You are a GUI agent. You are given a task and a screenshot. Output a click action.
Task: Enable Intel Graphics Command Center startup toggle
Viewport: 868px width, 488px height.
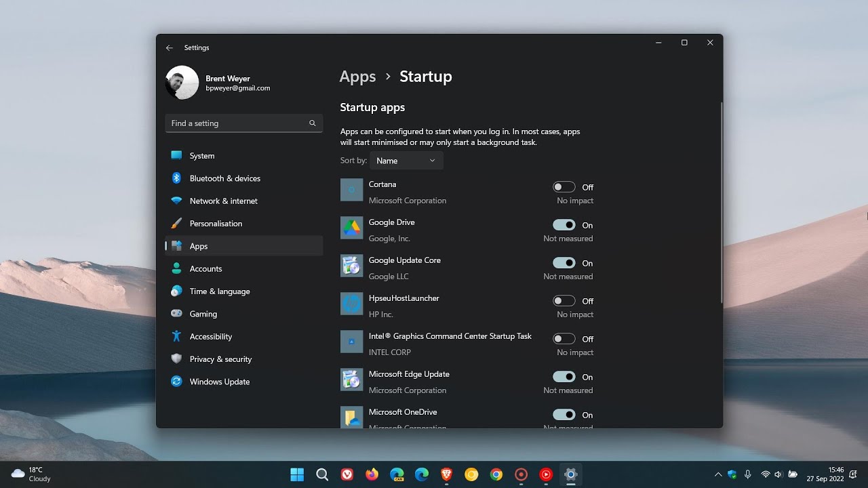coord(564,339)
